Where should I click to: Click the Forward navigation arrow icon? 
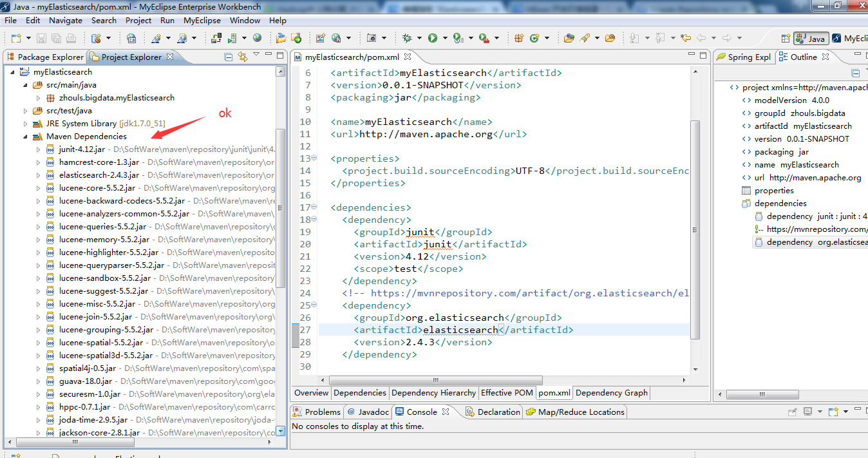tap(726, 38)
